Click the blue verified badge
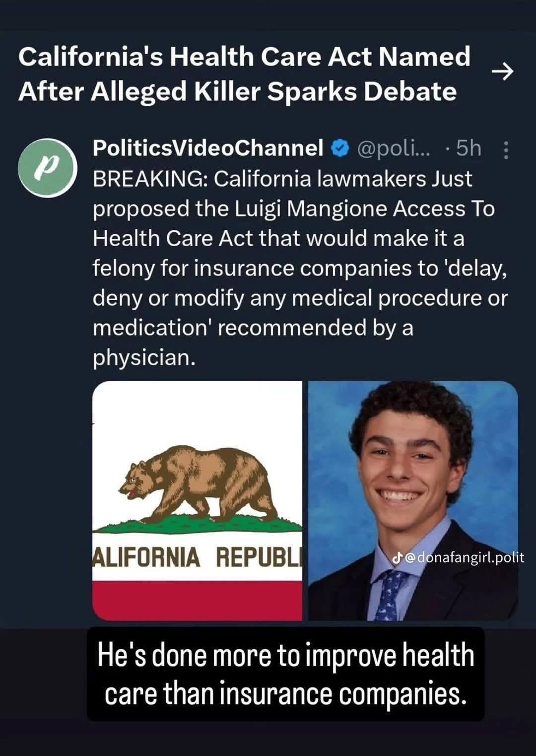 point(340,148)
